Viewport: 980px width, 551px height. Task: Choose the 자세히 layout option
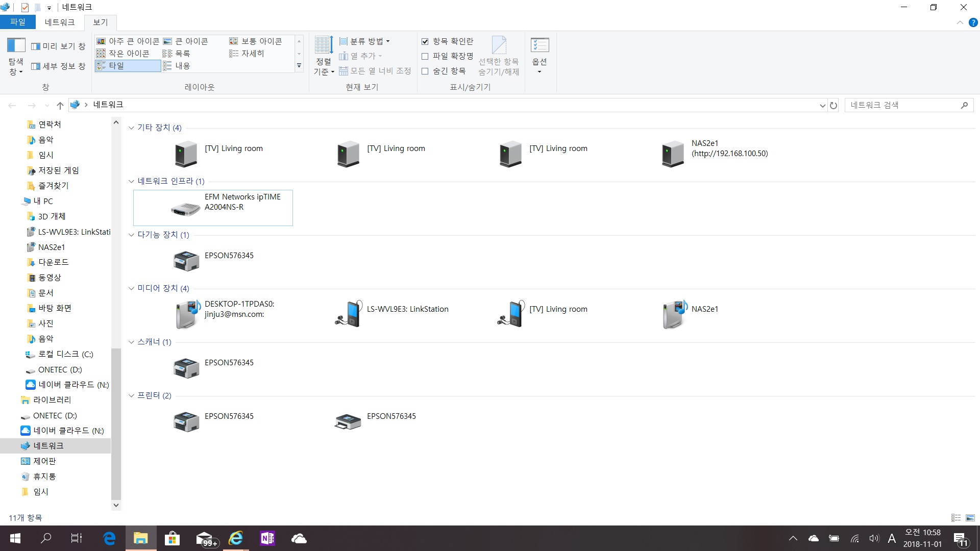click(247, 54)
